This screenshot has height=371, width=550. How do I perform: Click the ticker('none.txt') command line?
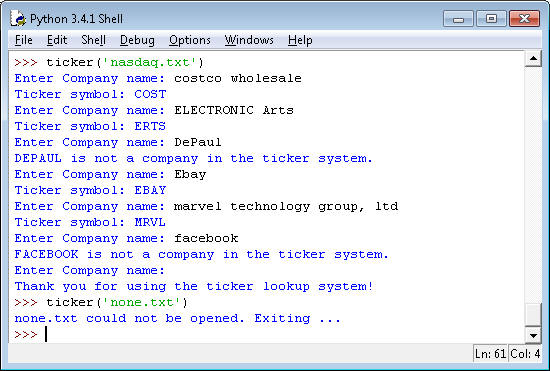[101, 302]
